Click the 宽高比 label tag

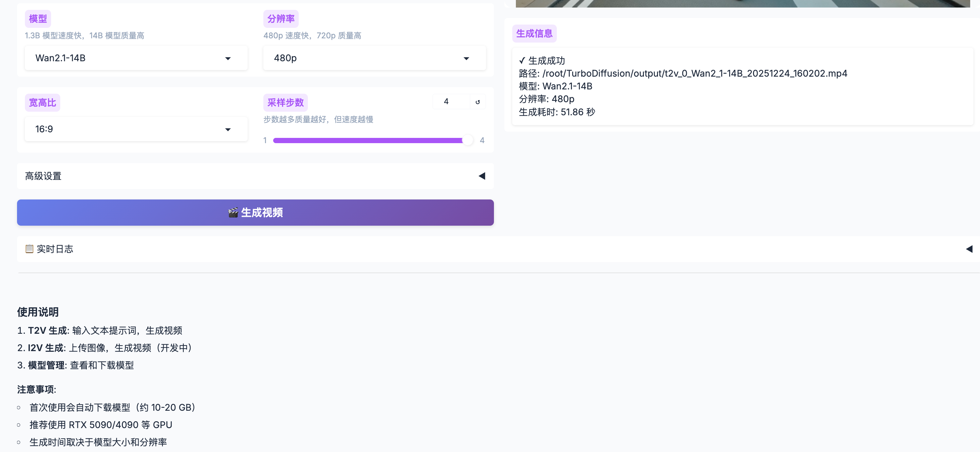point(42,103)
